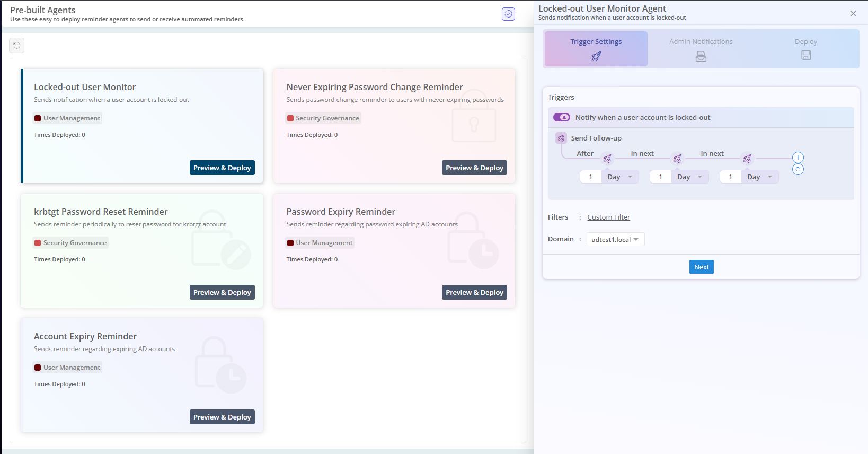Image resolution: width=868 pixels, height=454 pixels.
Task: Click the third follow-up rocket icon
Action: (x=747, y=159)
